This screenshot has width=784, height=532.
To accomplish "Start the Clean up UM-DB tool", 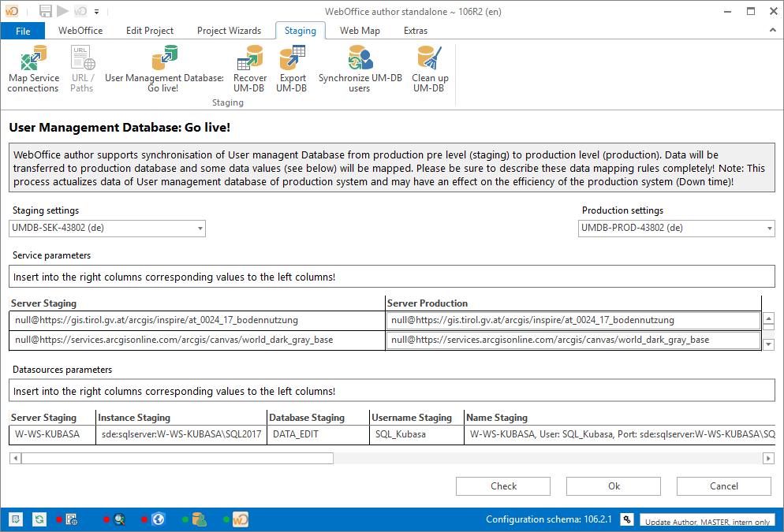I will [430, 67].
